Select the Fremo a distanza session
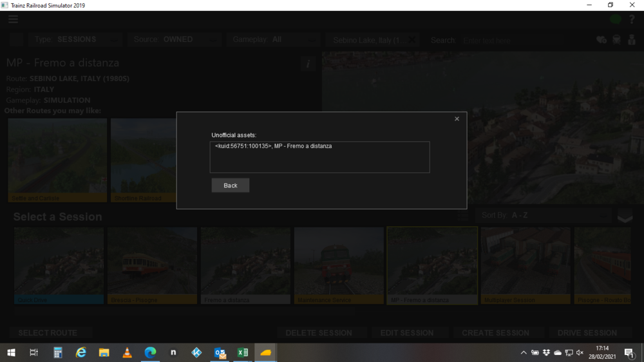Viewport: 644px width, 362px height. pos(245,265)
